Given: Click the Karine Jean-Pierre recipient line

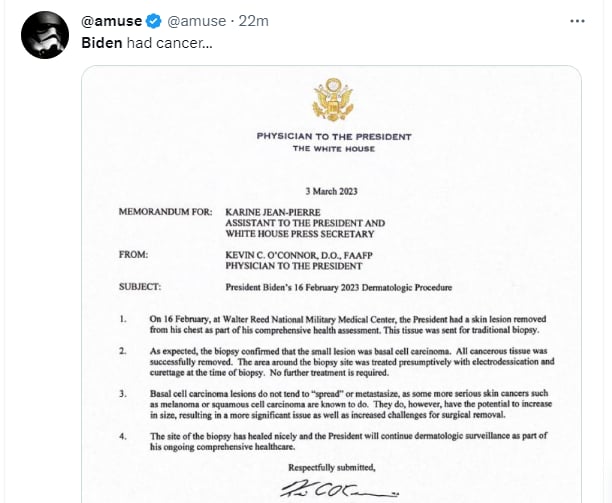Looking at the screenshot, I should (x=273, y=212).
